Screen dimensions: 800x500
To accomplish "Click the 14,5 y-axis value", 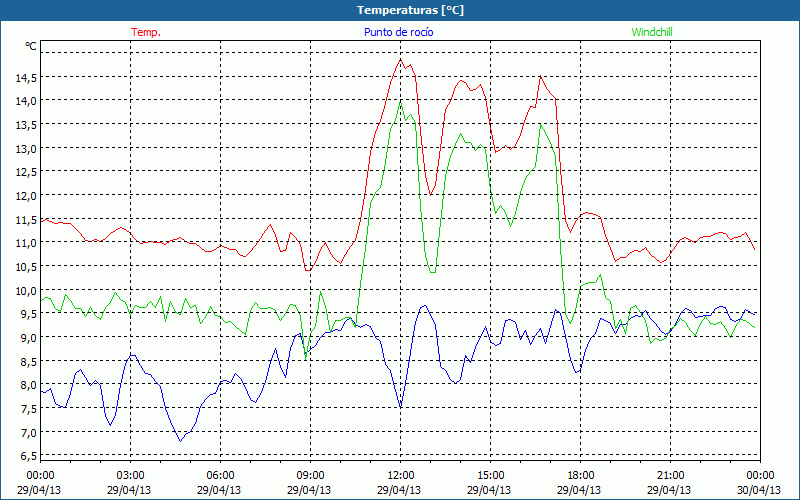I will [26, 78].
